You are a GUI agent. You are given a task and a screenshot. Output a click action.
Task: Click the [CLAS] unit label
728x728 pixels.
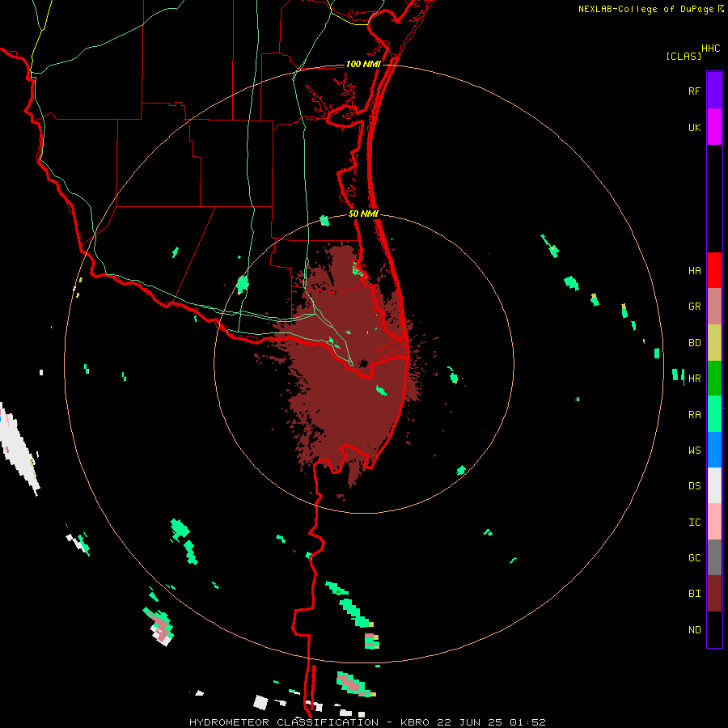point(684,56)
